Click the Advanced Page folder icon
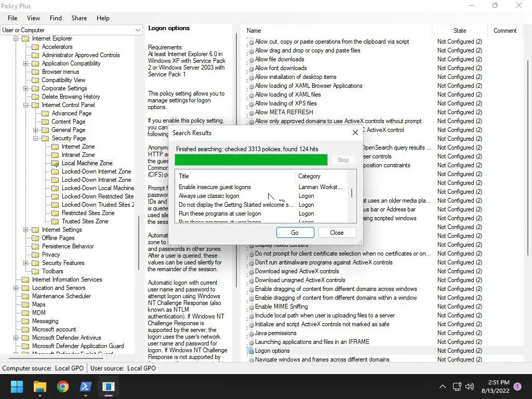 coord(45,113)
